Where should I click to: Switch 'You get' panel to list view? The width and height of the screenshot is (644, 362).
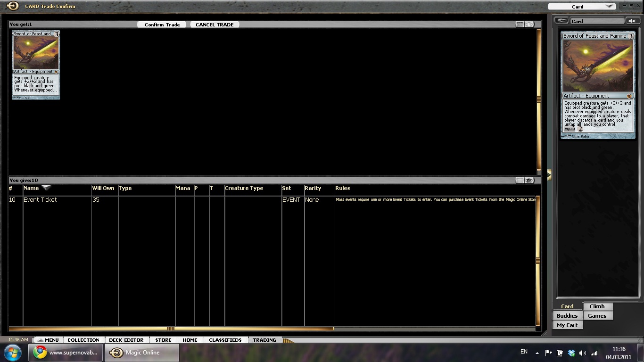[520, 24]
